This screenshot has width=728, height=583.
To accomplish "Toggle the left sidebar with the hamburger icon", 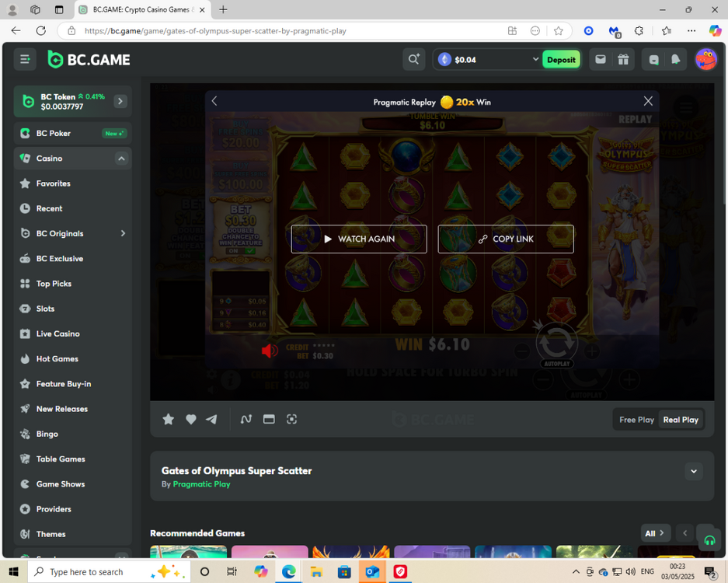I will tap(25, 60).
